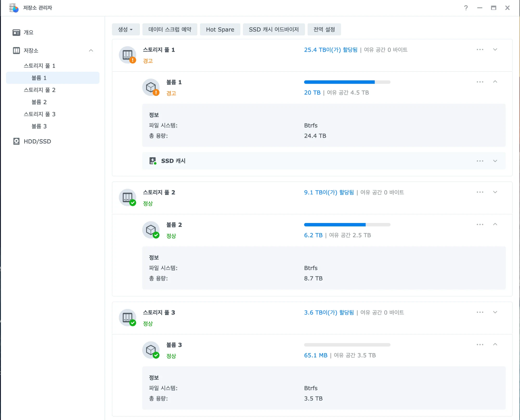Click the Hot Spare button
The image size is (520, 420).
click(220, 29)
